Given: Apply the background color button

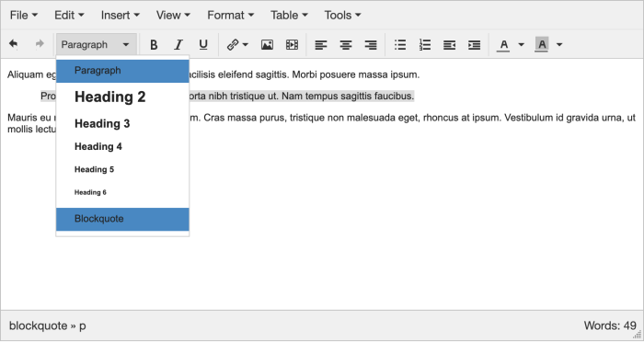Looking at the screenshot, I should click(x=541, y=44).
